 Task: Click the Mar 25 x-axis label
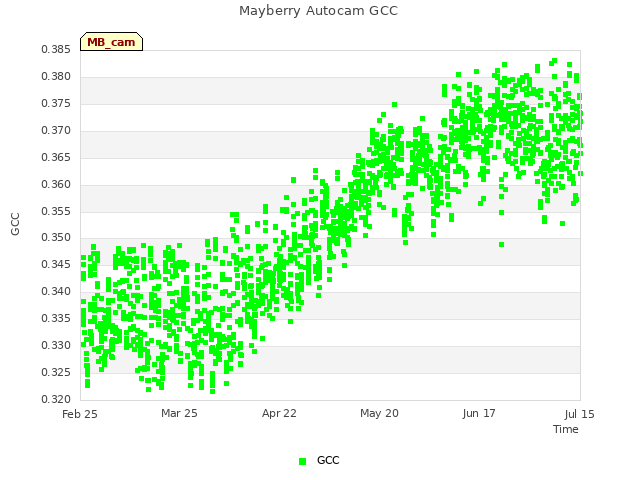tap(179, 413)
